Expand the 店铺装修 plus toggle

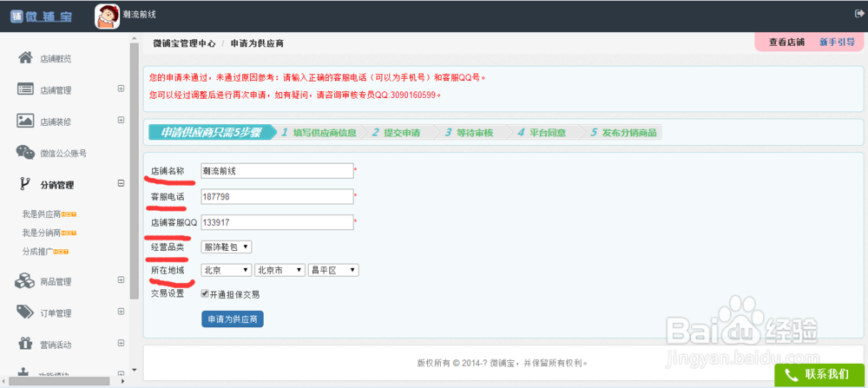(121, 120)
